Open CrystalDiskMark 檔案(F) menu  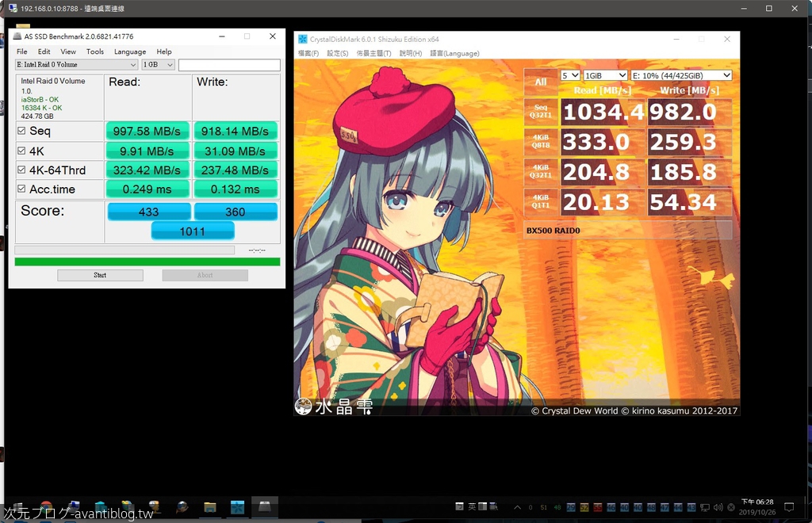click(x=308, y=53)
